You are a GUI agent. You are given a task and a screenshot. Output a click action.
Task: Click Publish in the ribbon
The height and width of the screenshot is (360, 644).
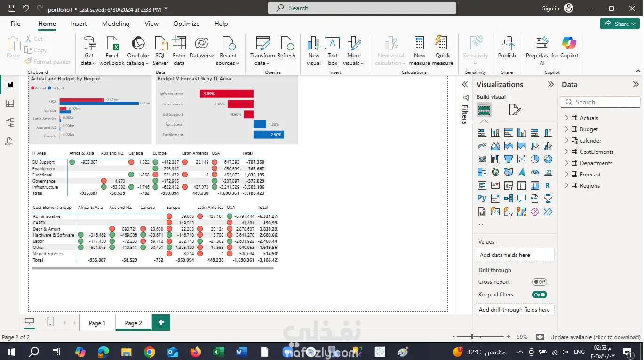tap(507, 48)
